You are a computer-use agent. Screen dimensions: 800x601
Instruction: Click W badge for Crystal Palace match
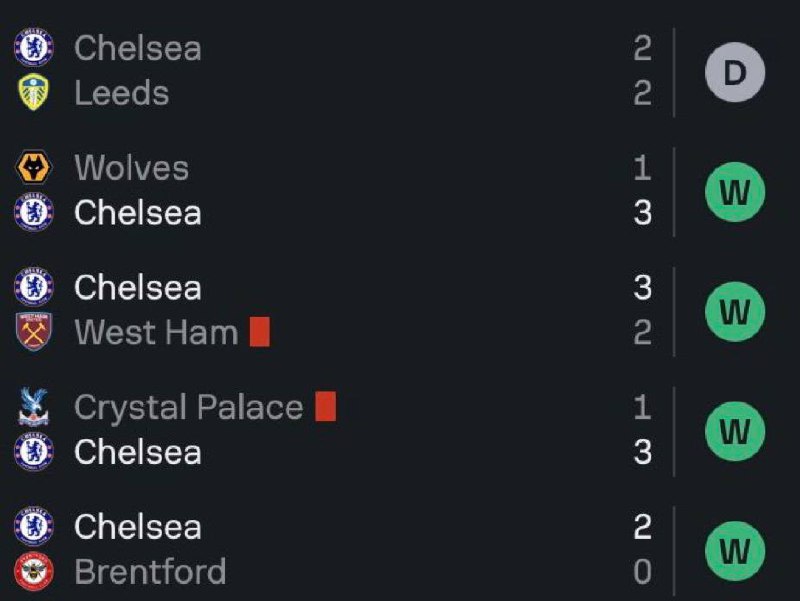click(735, 431)
